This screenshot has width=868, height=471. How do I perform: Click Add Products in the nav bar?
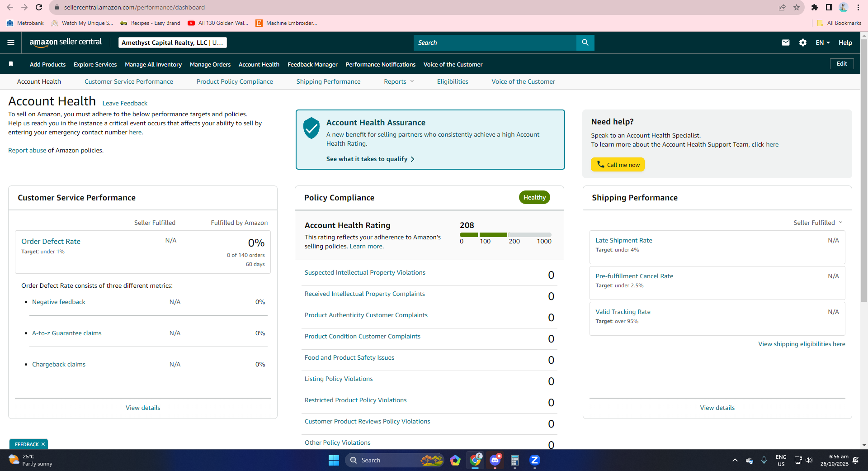click(47, 64)
